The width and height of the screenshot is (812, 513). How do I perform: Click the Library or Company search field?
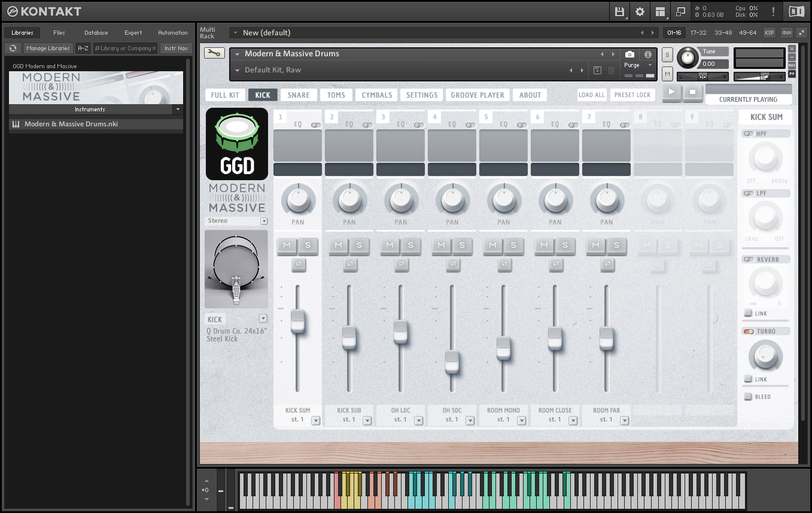(125, 48)
